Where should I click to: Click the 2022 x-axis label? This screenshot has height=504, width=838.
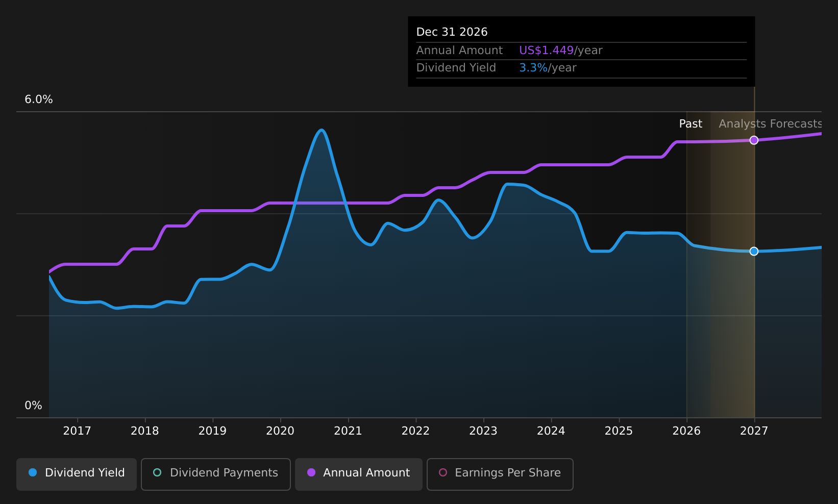(x=415, y=431)
